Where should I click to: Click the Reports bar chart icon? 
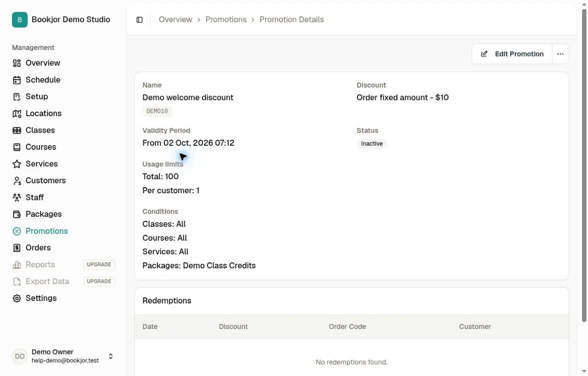17,265
